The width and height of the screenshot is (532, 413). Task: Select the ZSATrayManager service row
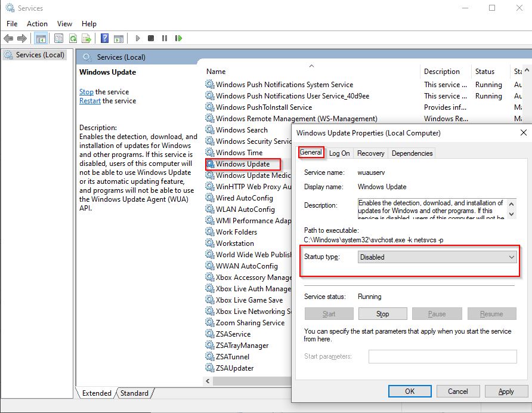click(x=242, y=346)
